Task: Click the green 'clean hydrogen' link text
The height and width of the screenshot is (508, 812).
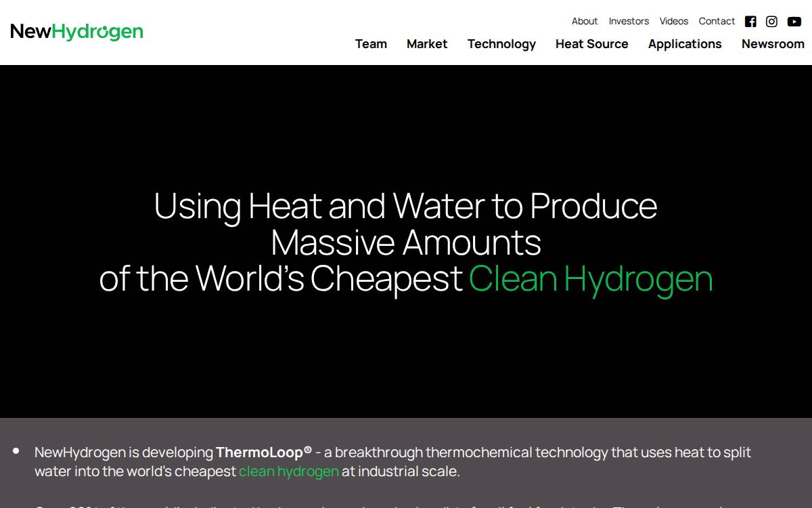Action: click(x=289, y=471)
